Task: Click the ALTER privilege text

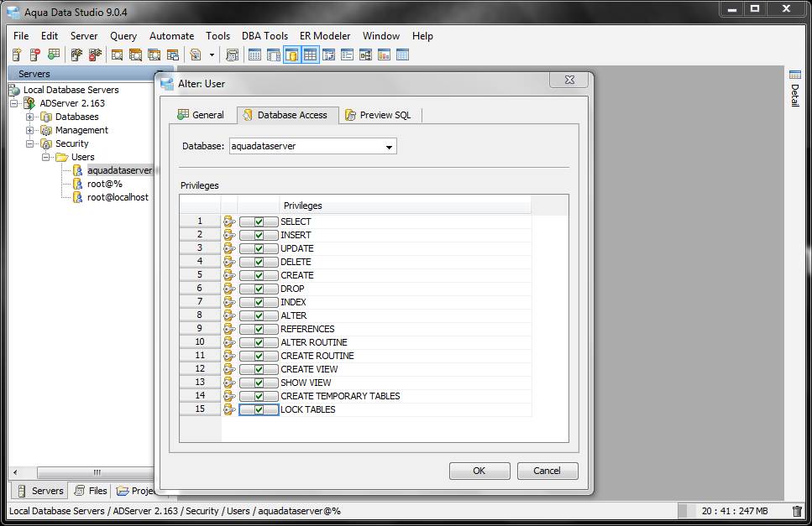Action: [294, 315]
